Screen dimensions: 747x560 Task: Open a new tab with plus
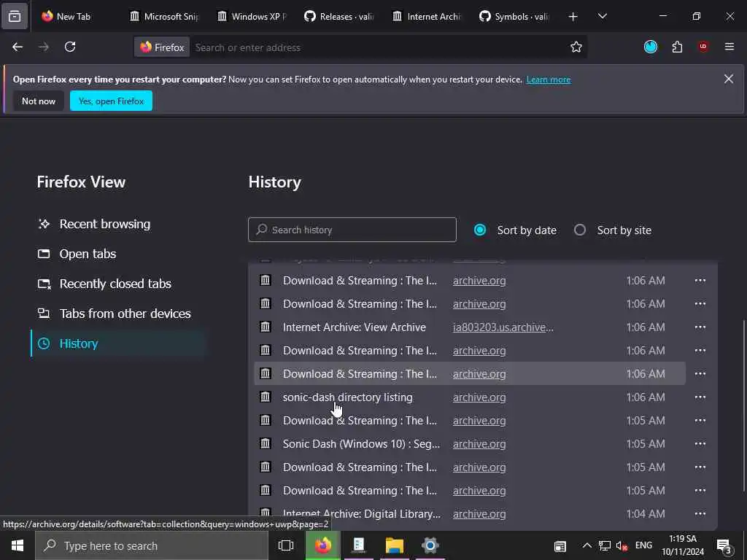point(573,17)
